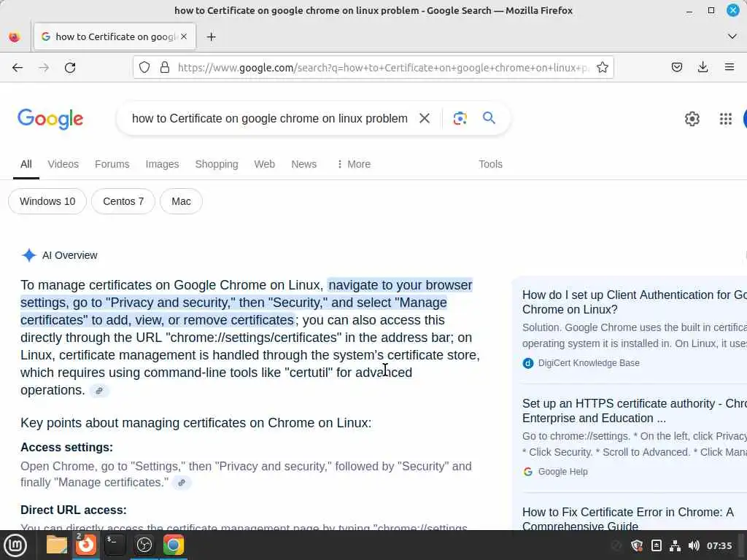The width and height of the screenshot is (747, 560).
Task: Open source link icon after 'Manage certificates.'
Action: coord(182,483)
